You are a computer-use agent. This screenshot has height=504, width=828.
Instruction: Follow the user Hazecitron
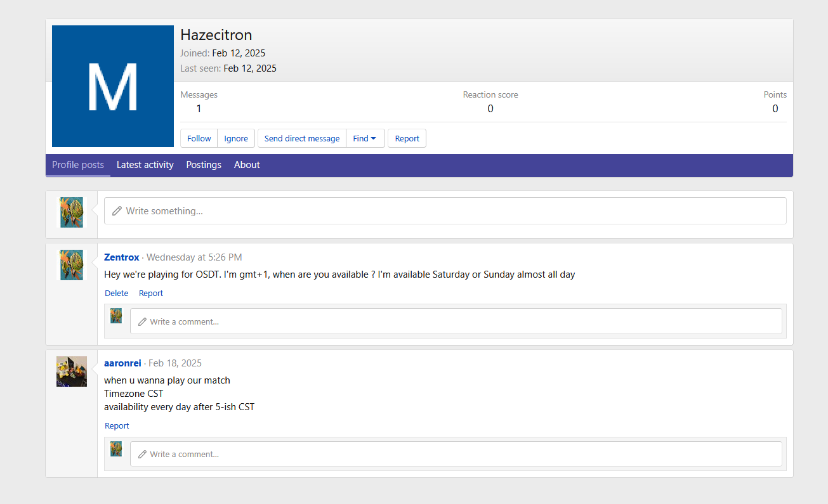199,138
